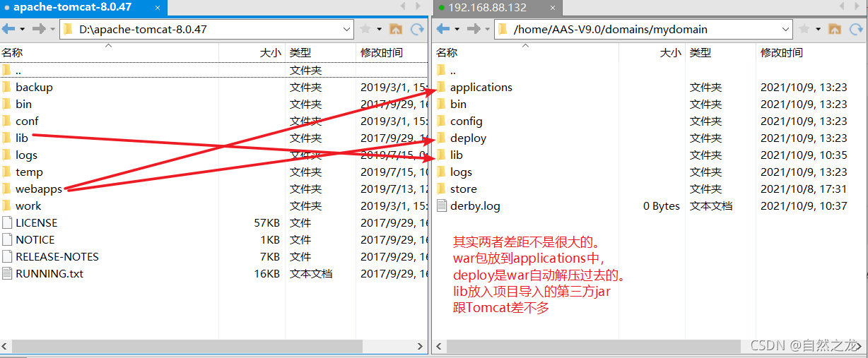
Task: Select the applications folder icon in remote pane
Action: point(442,87)
